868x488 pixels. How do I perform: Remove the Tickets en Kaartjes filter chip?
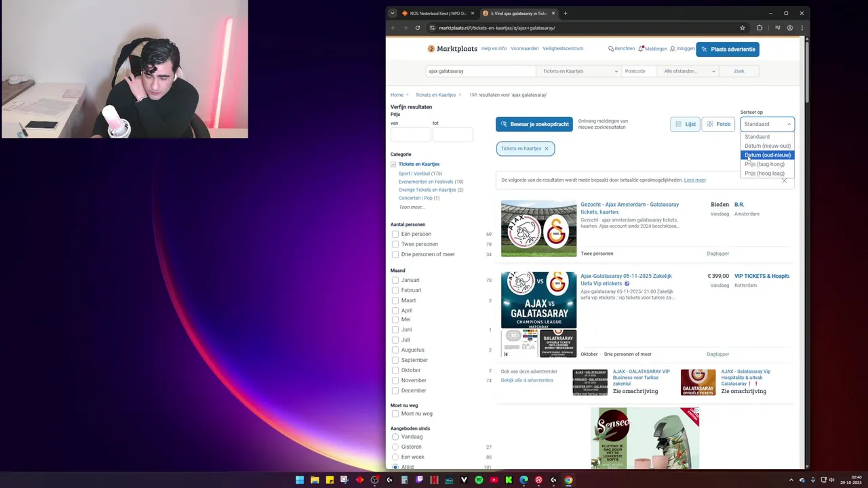tap(547, 148)
